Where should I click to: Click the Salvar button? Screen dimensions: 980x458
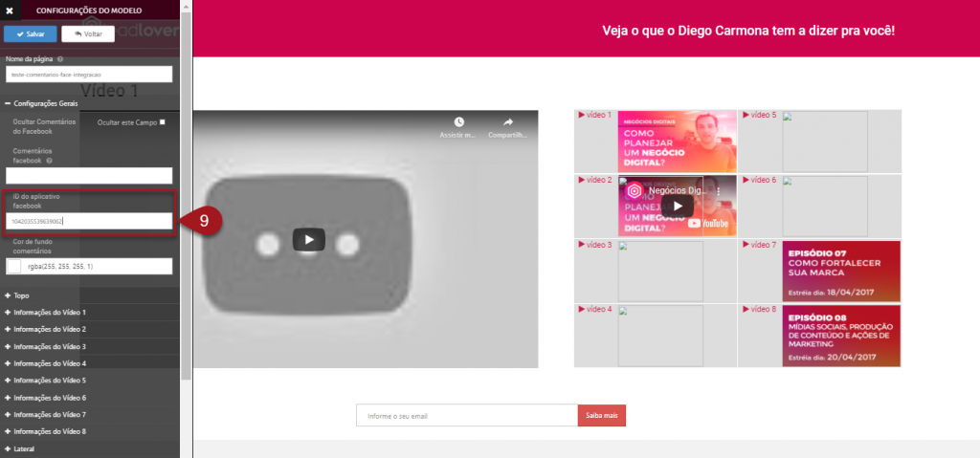[x=30, y=33]
